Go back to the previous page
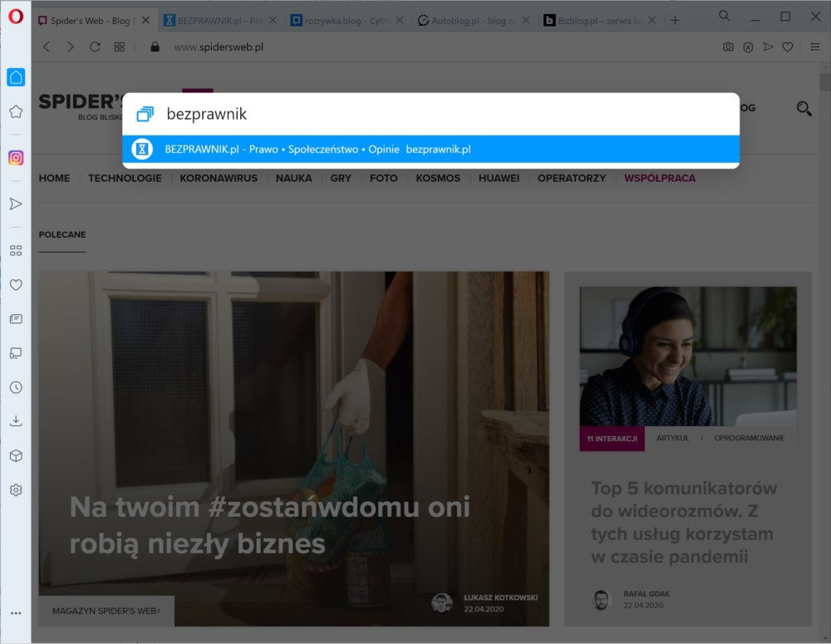 47,47
